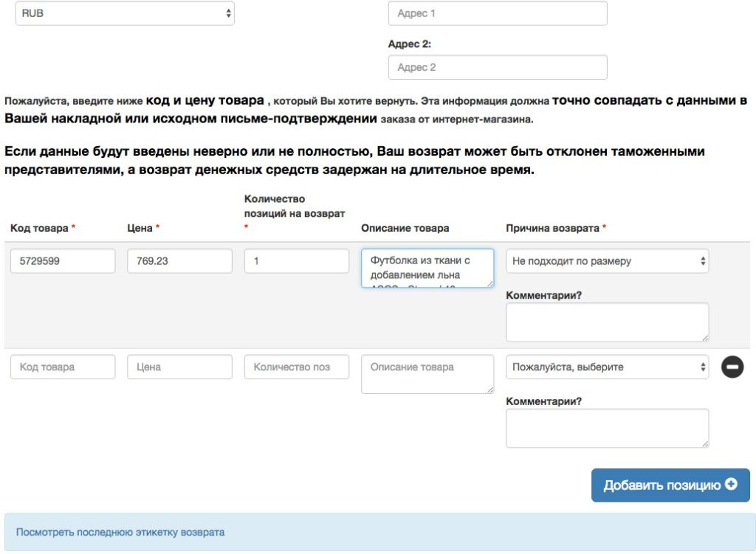Viewport: 756px width, 554px height.
Task: Click the Причина возврата column label
Action: [x=552, y=229]
